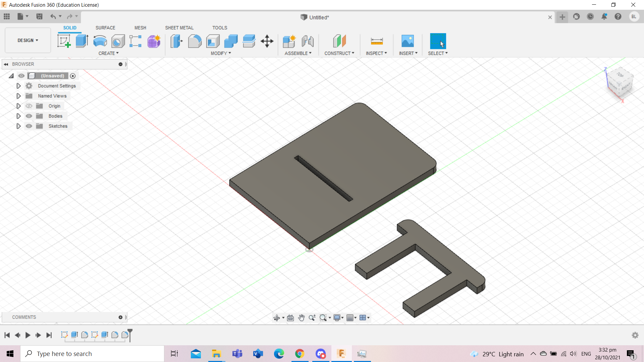Open the Measure tool
Screen dimensions: 644x362
point(377,41)
